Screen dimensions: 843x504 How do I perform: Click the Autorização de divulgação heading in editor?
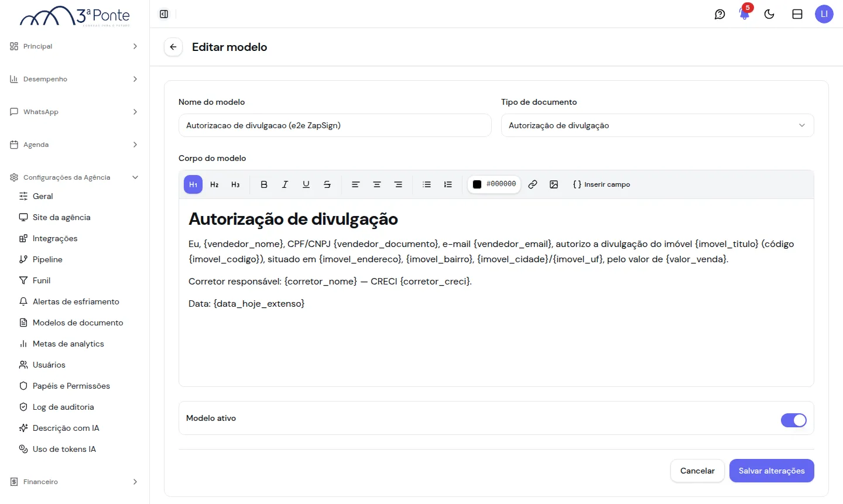click(x=293, y=219)
